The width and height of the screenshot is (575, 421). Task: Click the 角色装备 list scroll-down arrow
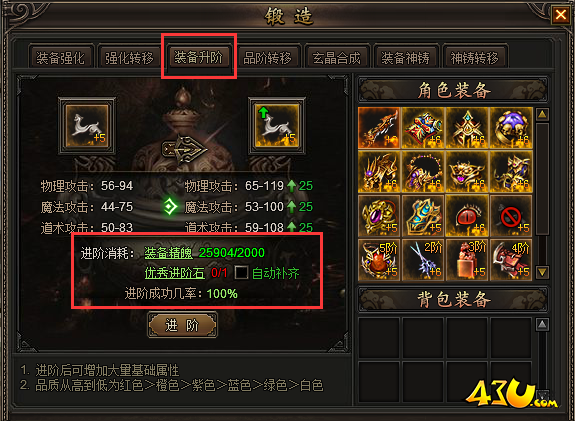pos(542,272)
